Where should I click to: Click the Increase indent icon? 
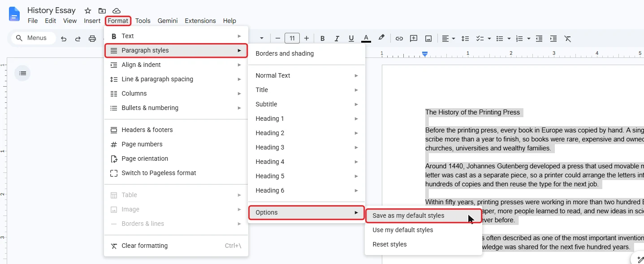[x=553, y=39]
